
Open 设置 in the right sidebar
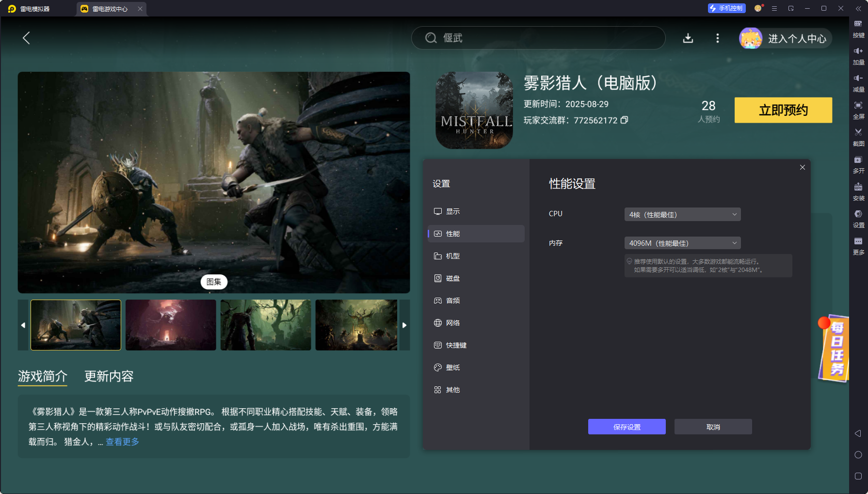[858, 219]
